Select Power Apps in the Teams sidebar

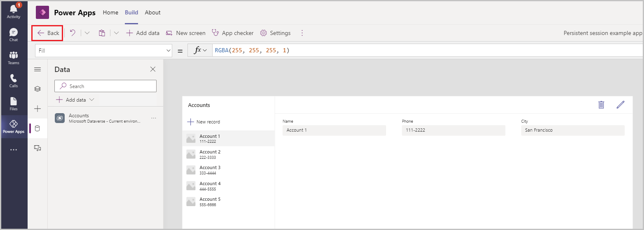click(14, 127)
